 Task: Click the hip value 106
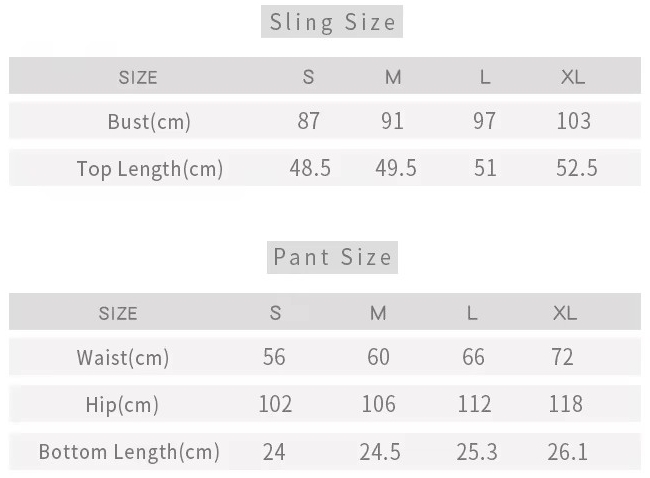point(378,404)
